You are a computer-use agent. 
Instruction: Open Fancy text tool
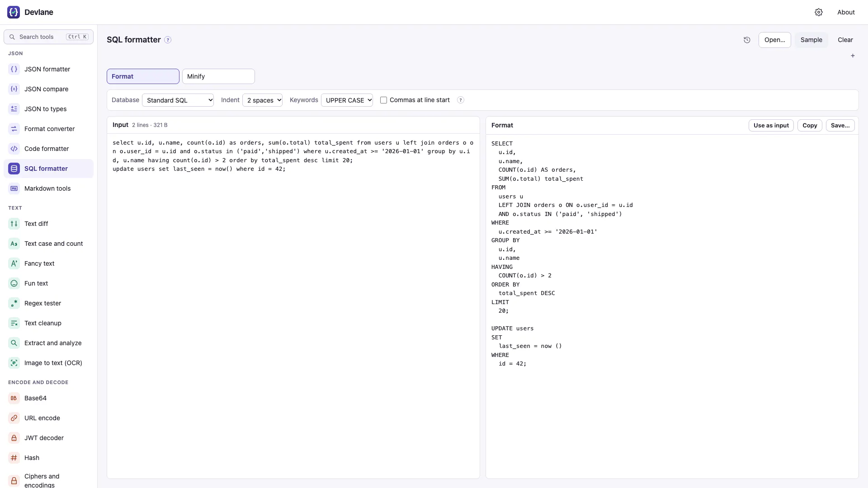click(x=48, y=263)
